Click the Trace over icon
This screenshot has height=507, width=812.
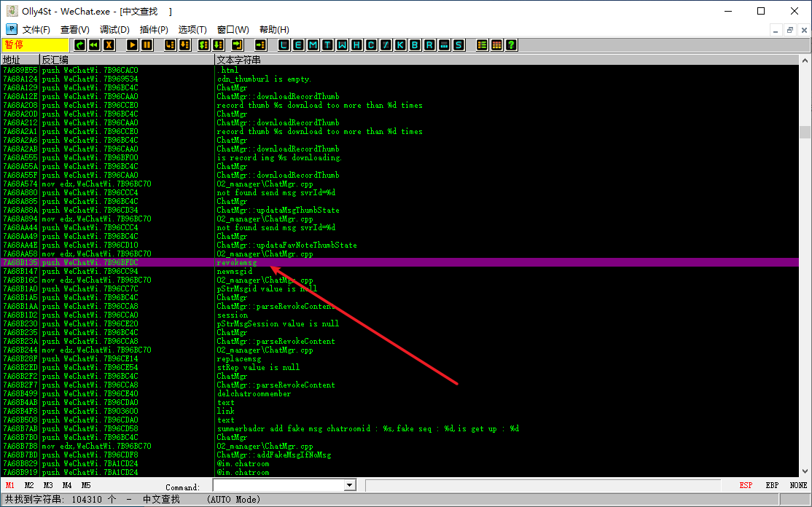pyautogui.click(x=219, y=45)
